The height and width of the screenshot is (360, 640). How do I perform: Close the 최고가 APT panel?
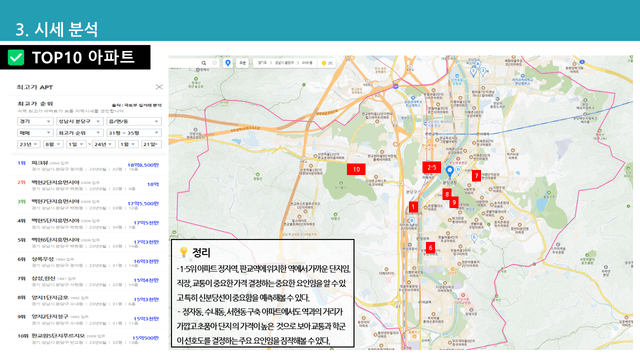point(159,87)
